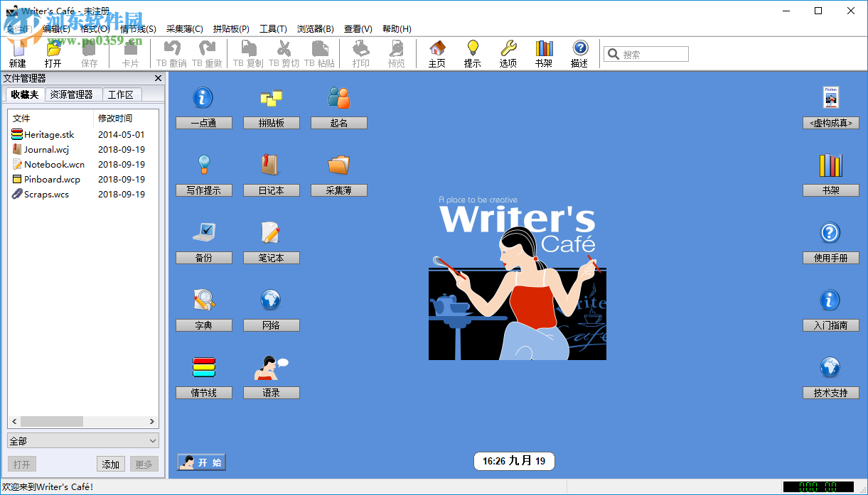Expand the 全部 filter dropdown
This screenshot has height=495, width=868.
coord(83,440)
